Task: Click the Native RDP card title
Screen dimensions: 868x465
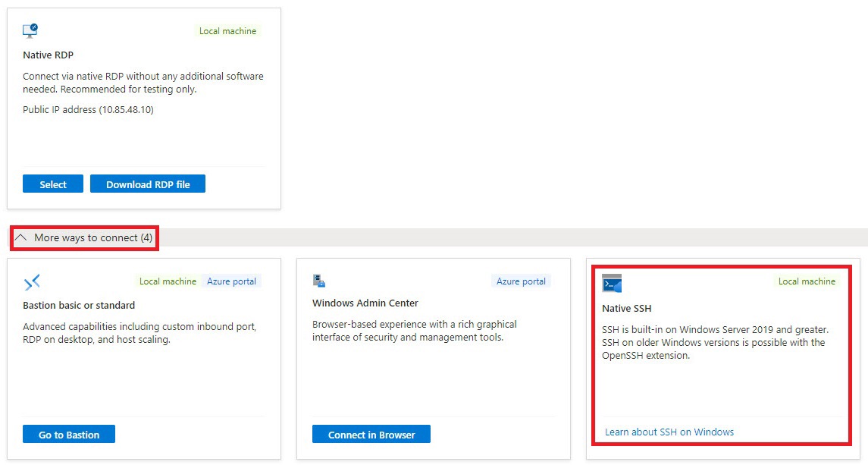Action: coord(49,55)
